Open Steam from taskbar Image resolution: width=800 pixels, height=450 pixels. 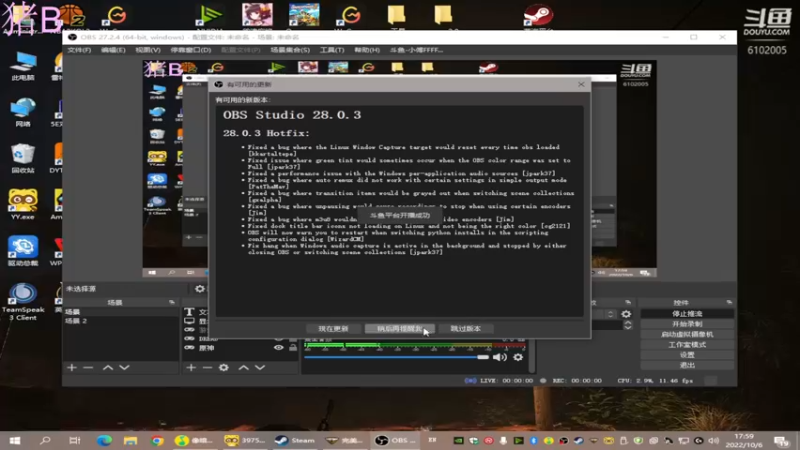(295, 440)
